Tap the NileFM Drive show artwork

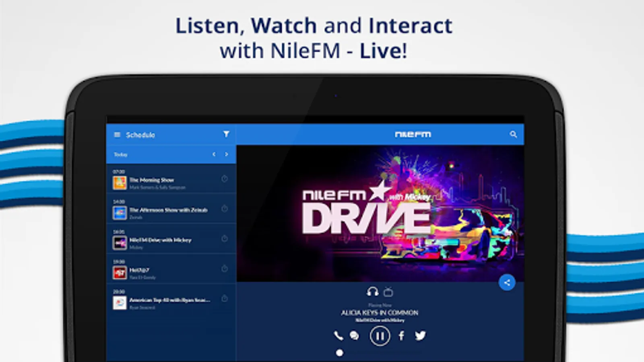click(x=380, y=214)
